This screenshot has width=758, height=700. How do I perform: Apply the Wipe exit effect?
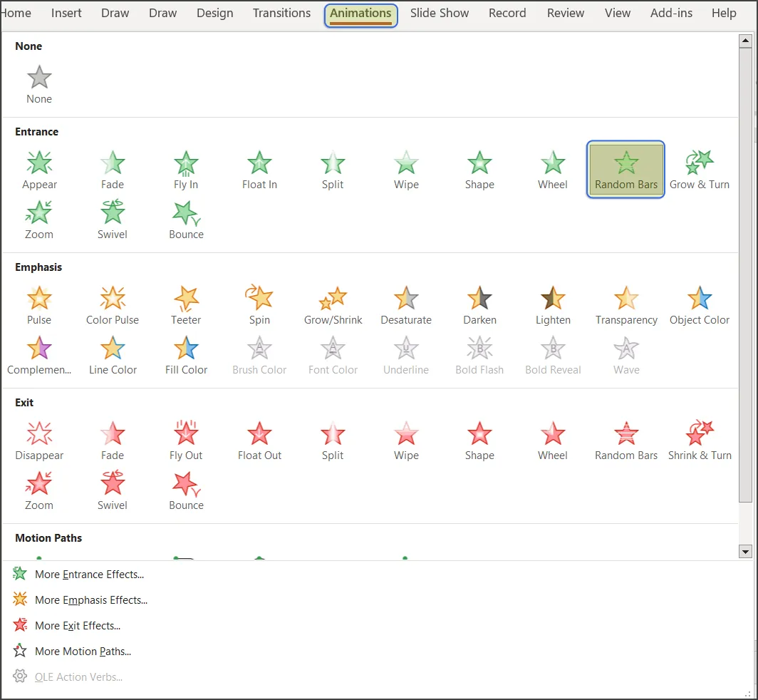pyautogui.click(x=406, y=441)
